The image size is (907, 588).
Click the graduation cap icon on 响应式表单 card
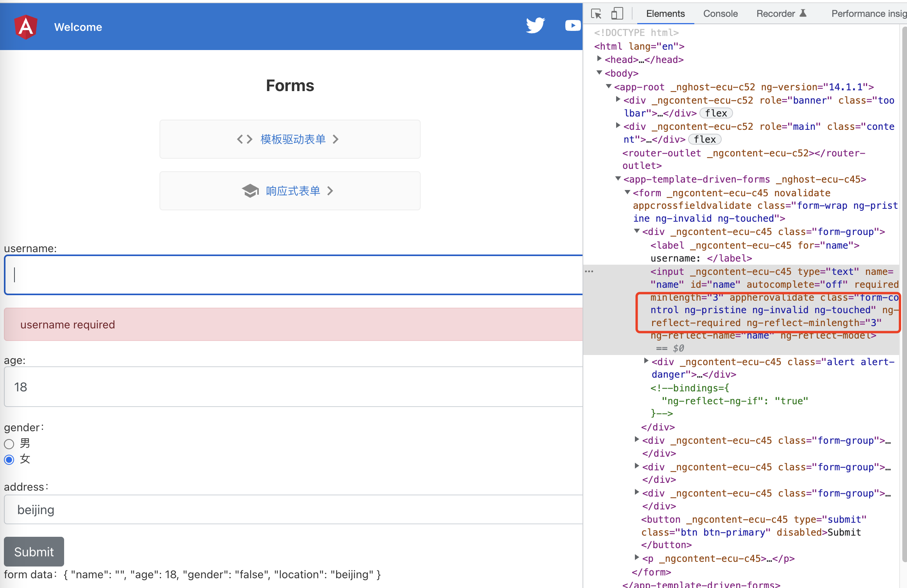point(250,191)
